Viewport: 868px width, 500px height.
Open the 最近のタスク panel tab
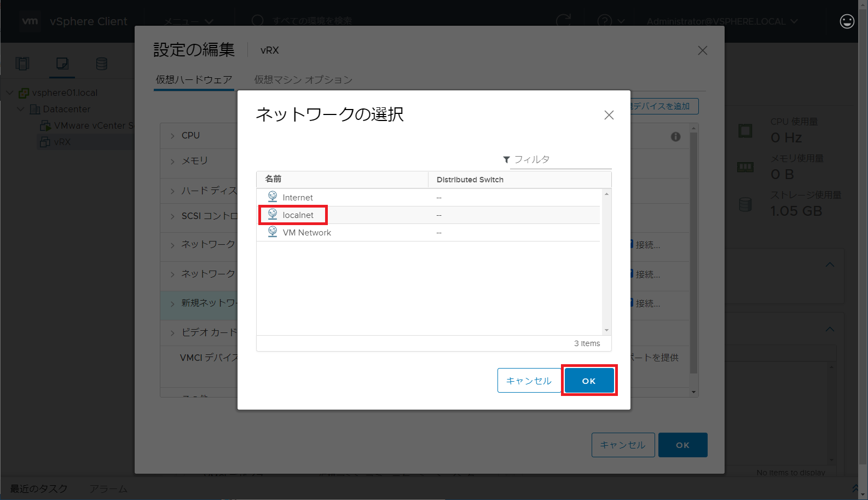39,488
